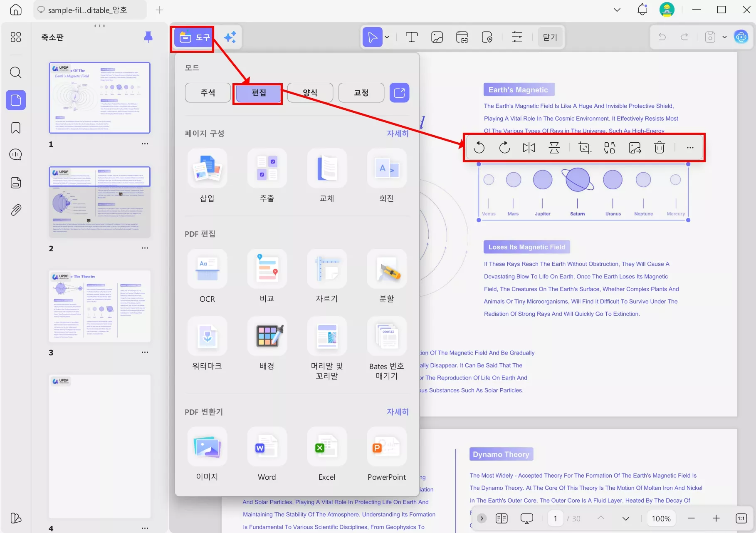Open the search panel in left sidebar
The height and width of the screenshot is (533, 756).
click(16, 72)
